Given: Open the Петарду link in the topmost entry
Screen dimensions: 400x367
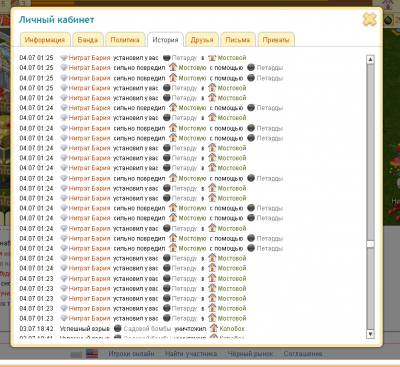Looking at the screenshot, I should (184, 58).
